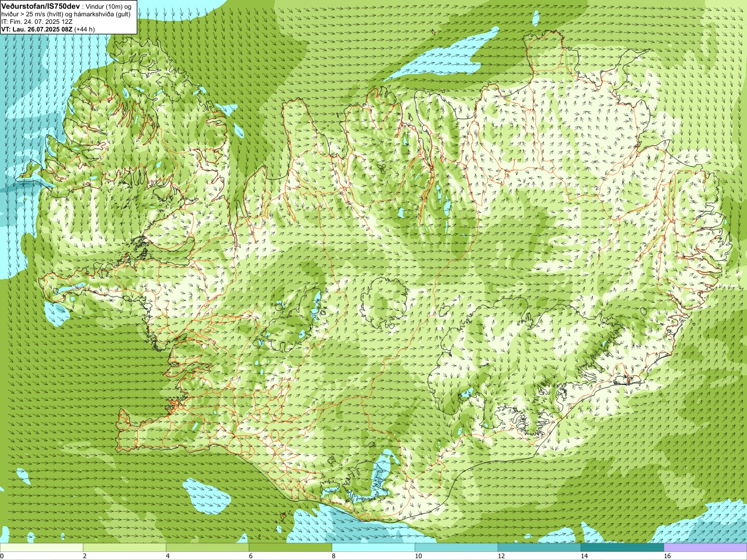The height and width of the screenshot is (560, 747).
Task: Click the IT: Fim. 24. 07. 2025 12Z line
Action: tap(37, 22)
